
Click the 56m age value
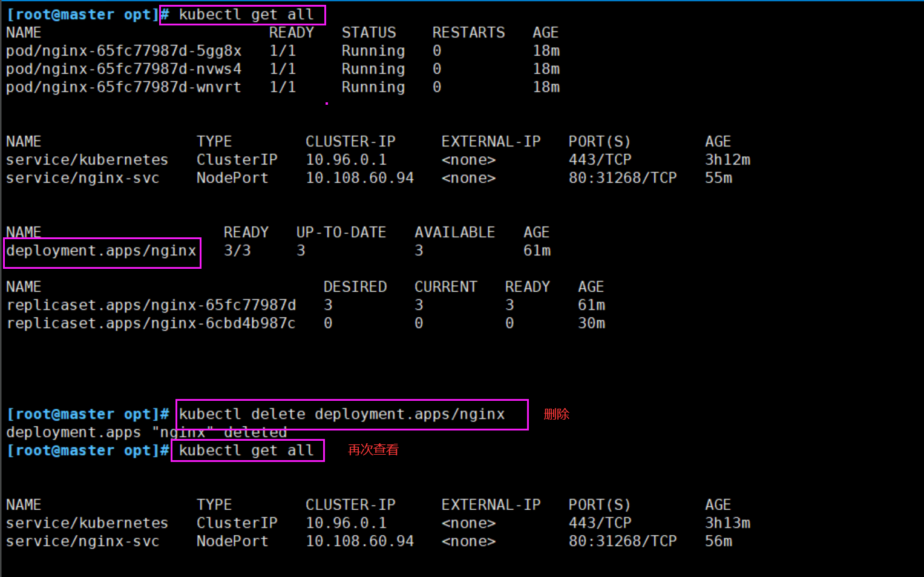(x=718, y=541)
